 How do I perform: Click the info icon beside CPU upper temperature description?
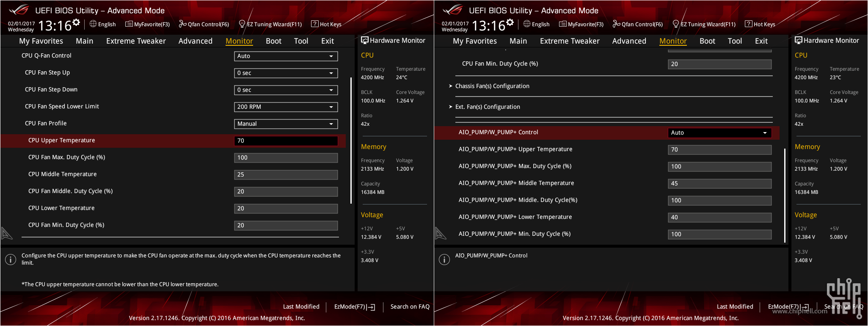(11, 259)
